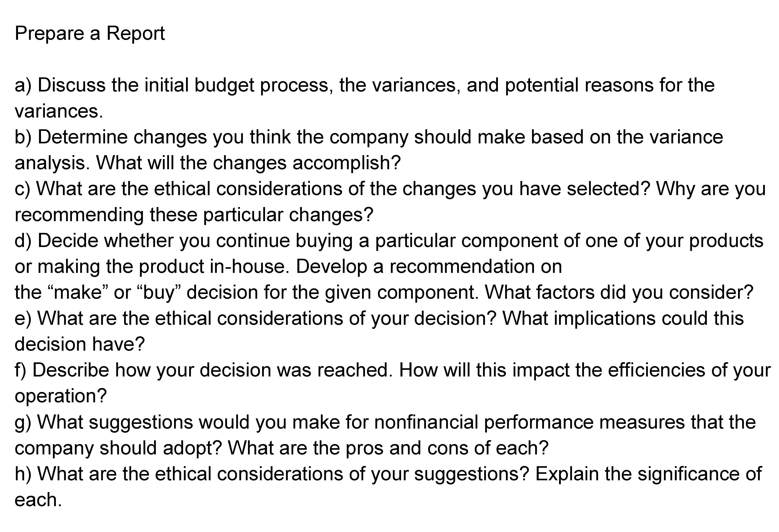This screenshot has height=532, width=779.
Task: Click the text 'recommending these particular changes?'
Action: pos(194,215)
